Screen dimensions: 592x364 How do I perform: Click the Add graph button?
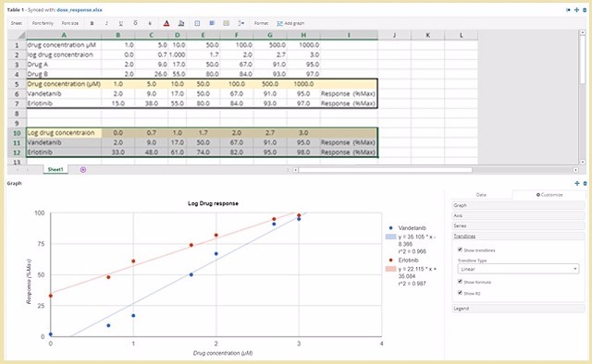click(x=290, y=23)
